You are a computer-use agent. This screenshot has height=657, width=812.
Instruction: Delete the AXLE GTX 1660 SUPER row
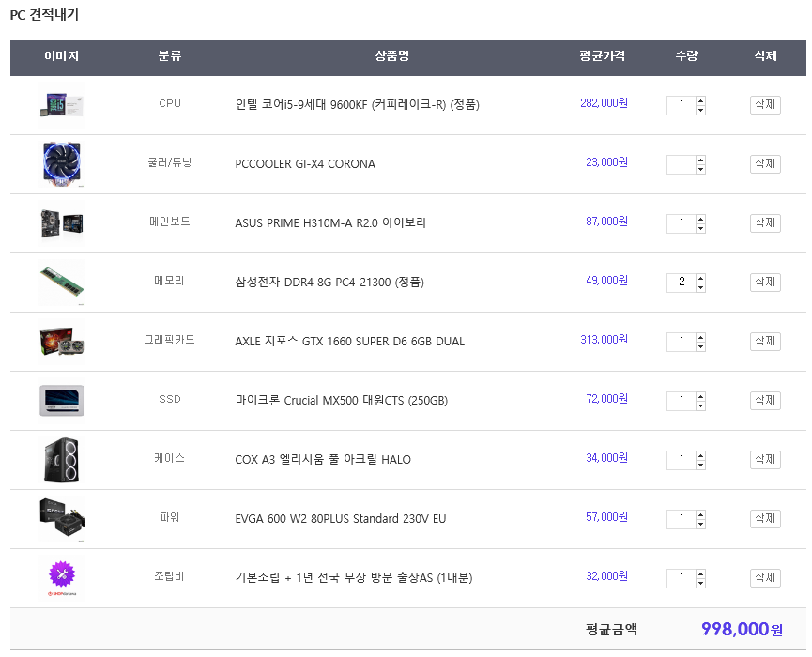pyautogui.click(x=765, y=341)
